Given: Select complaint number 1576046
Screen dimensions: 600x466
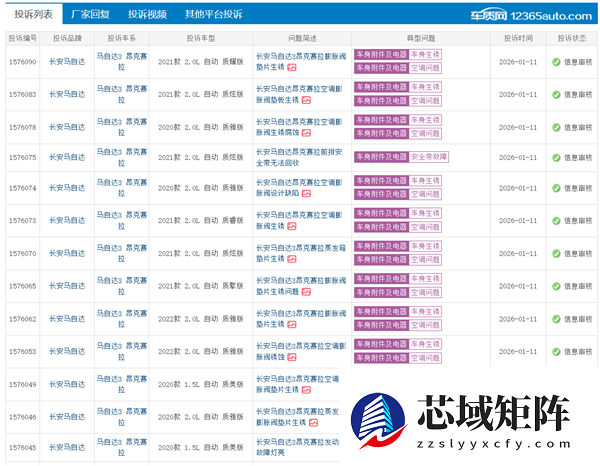Looking at the screenshot, I should pos(23,417).
